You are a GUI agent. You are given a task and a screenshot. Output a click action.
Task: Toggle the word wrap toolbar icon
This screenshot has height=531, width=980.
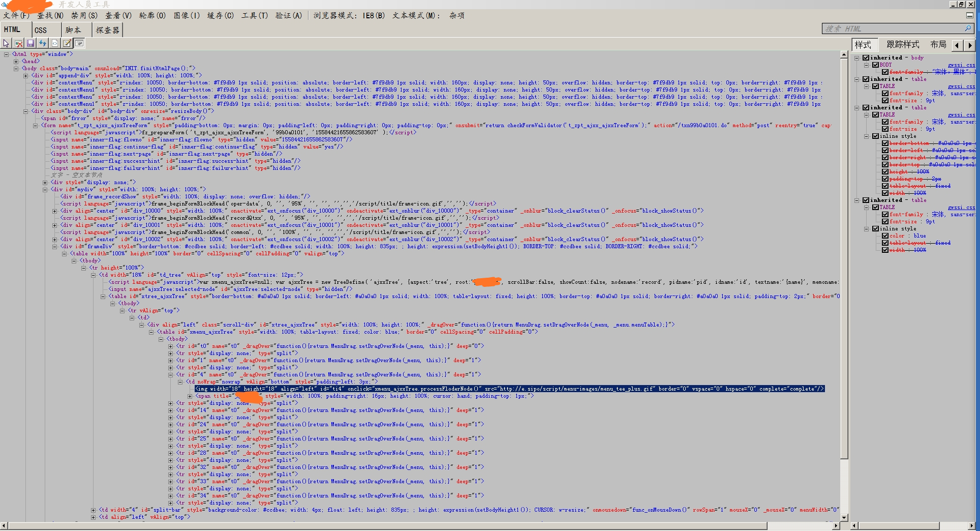click(79, 44)
